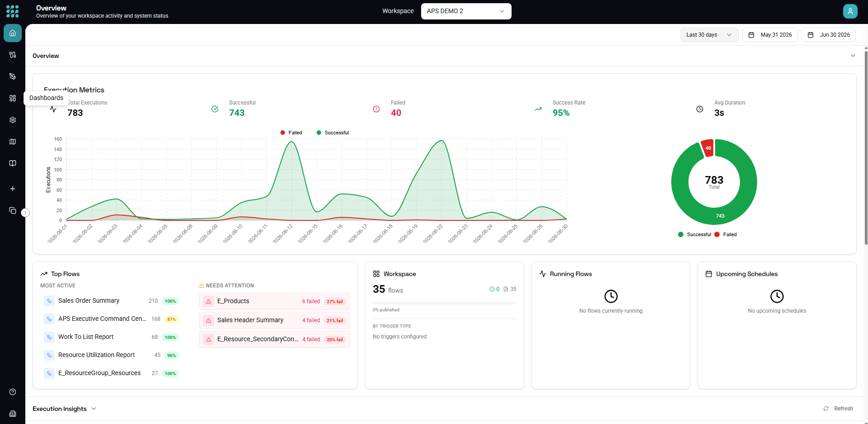Viewport: 868px width, 424px height.
Task: Click the 96% badge for Resource Utilization
Action: 171,355
